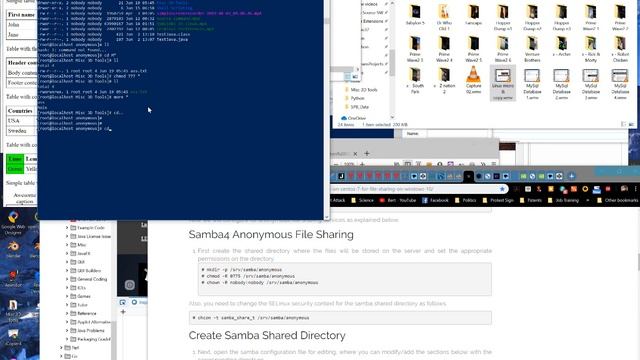Viewport: 640px width, 360px height.
Task: Open the browser three-dot menu
Action: click(x=636, y=189)
